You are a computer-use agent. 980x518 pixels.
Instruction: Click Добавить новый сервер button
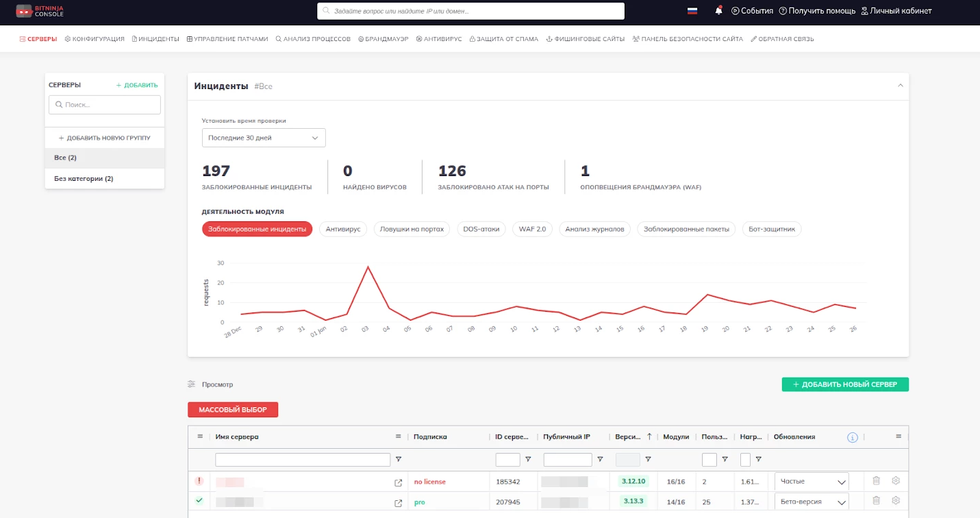[x=845, y=384]
